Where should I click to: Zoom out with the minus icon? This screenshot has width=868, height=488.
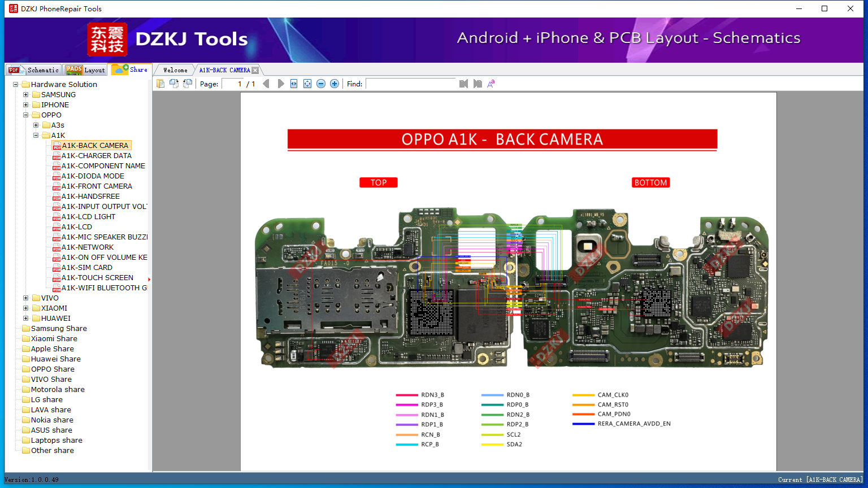pos(321,84)
